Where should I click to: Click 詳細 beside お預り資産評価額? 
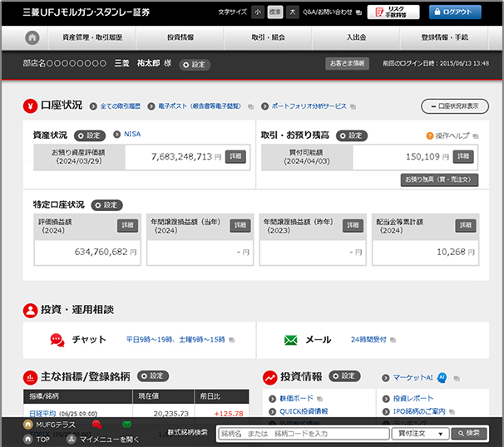[x=235, y=156]
